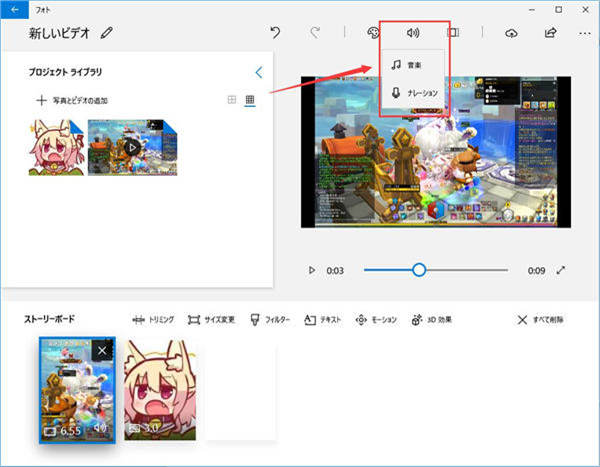This screenshot has height=467, width=600.
Task: Choose ナレーション from the audio menu
Action: pyautogui.click(x=413, y=93)
